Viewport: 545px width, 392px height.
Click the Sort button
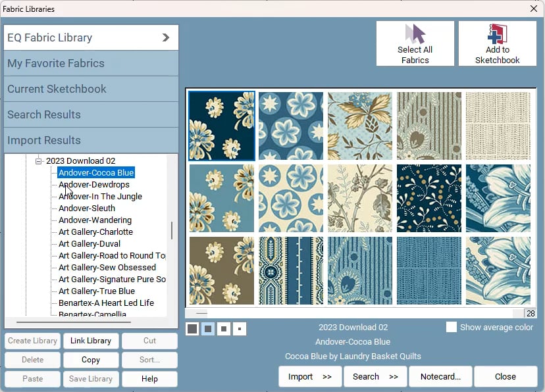pyautogui.click(x=149, y=360)
